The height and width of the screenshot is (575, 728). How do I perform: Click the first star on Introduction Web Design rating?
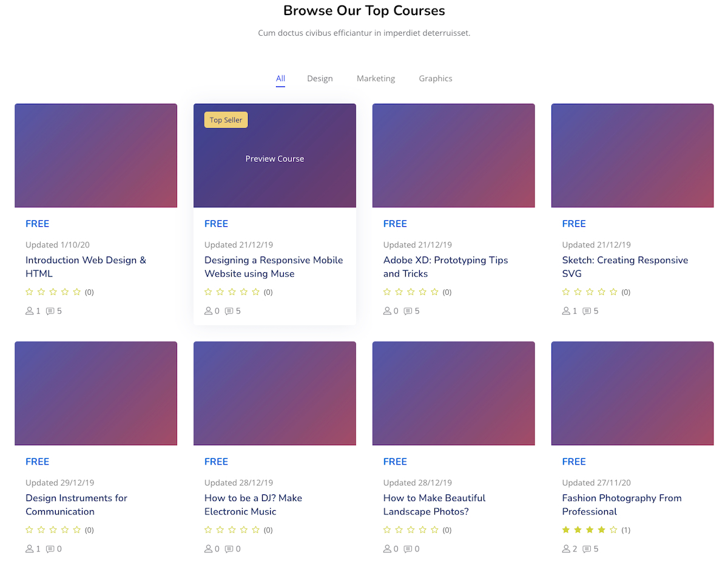click(29, 292)
